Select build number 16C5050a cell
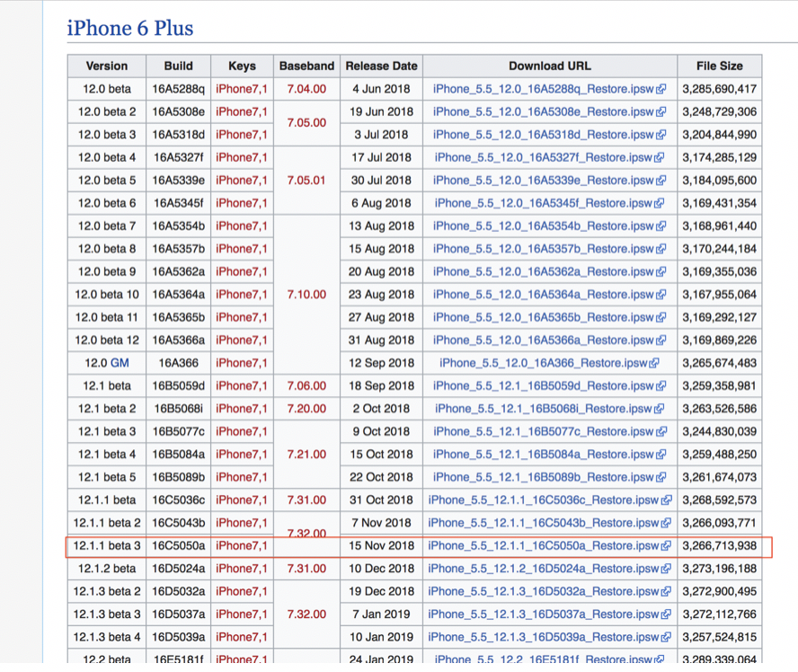The image size is (798, 672). pyautogui.click(x=179, y=546)
